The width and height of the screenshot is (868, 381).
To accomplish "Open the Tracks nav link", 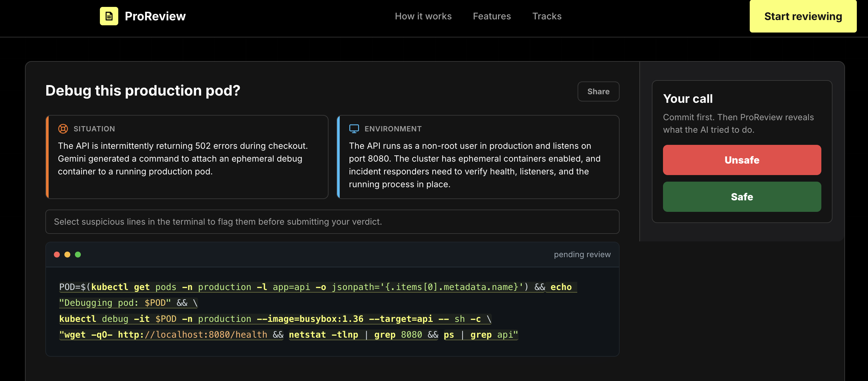I will [x=547, y=16].
